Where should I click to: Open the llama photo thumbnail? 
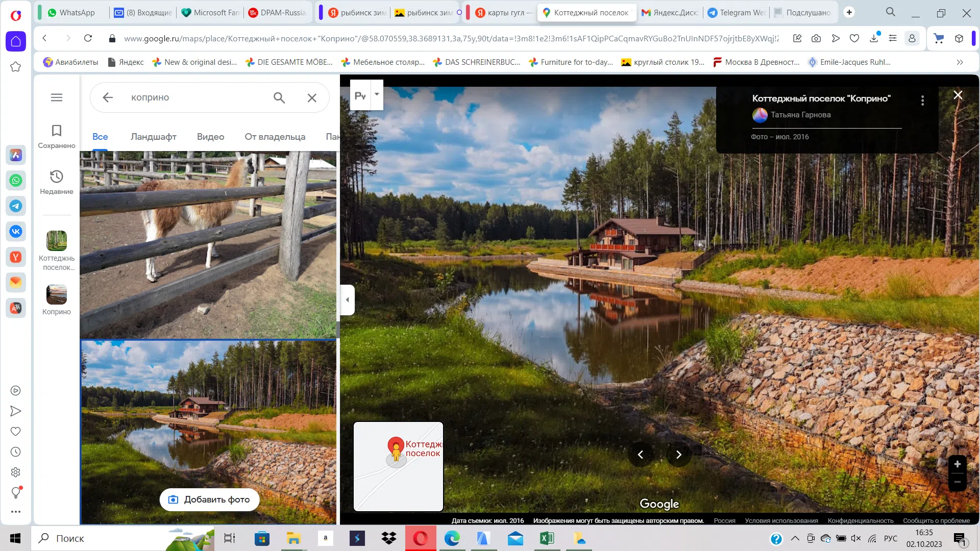tap(208, 244)
